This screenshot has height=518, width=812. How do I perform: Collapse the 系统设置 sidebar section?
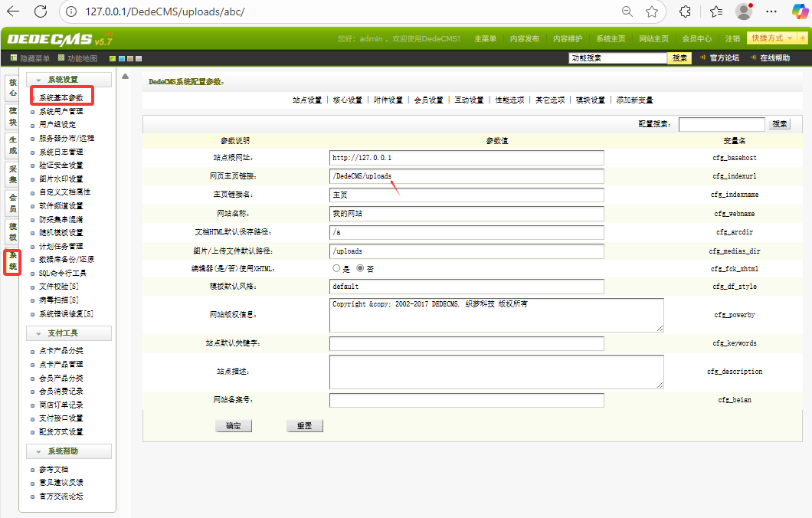69,79
